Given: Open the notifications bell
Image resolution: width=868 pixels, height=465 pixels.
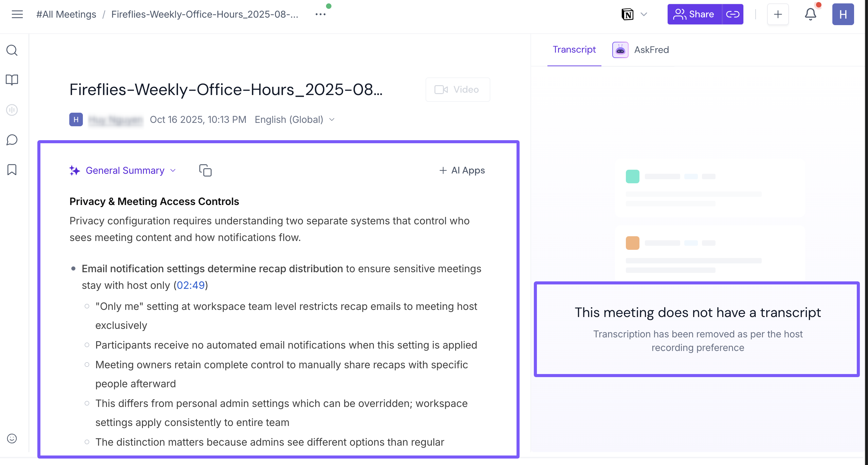Looking at the screenshot, I should 810,14.
